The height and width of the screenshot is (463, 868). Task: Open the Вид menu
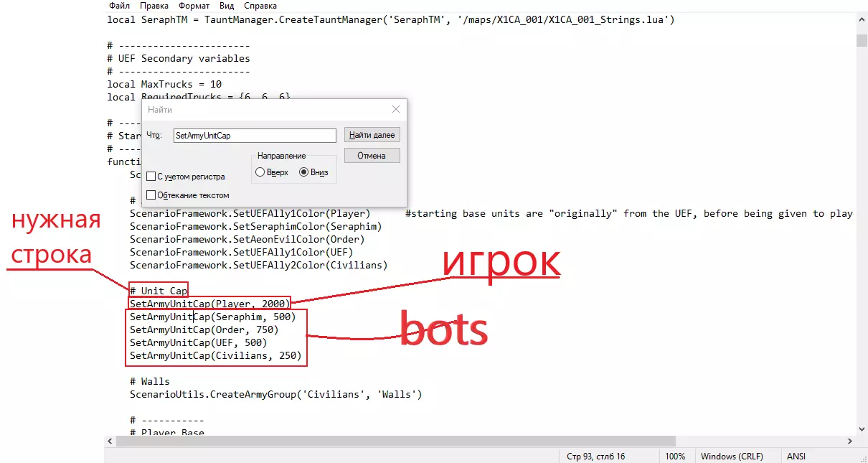click(x=226, y=6)
